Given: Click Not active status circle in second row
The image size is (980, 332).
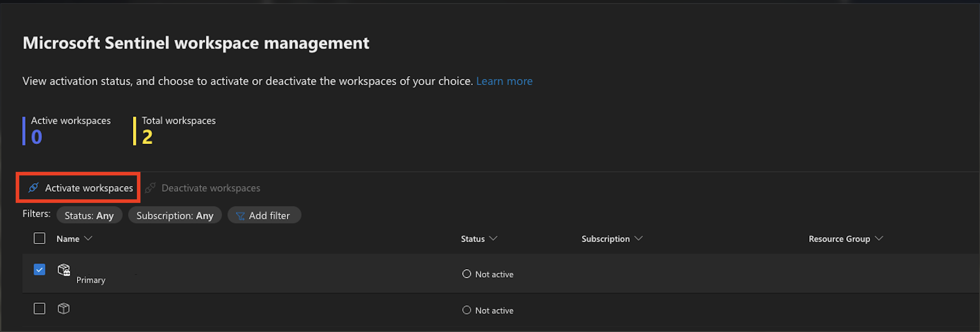Looking at the screenshot, I should 466,310.
